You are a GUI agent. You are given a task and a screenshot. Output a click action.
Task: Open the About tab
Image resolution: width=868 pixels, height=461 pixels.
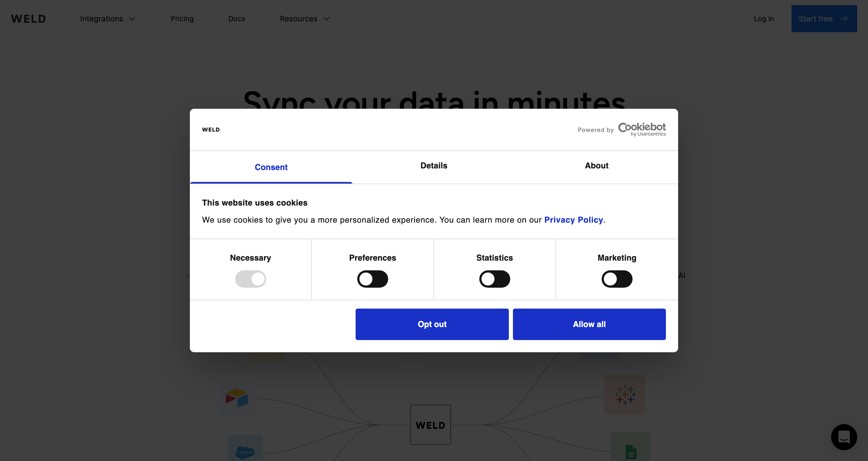(x=596, y=166)
